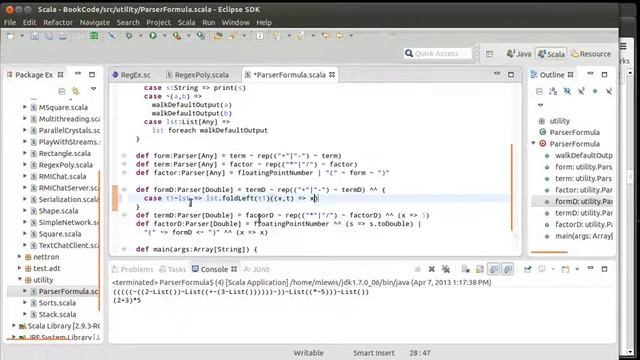
Task: Open Package Explorer view menu arrow
Action: (93, 89)
